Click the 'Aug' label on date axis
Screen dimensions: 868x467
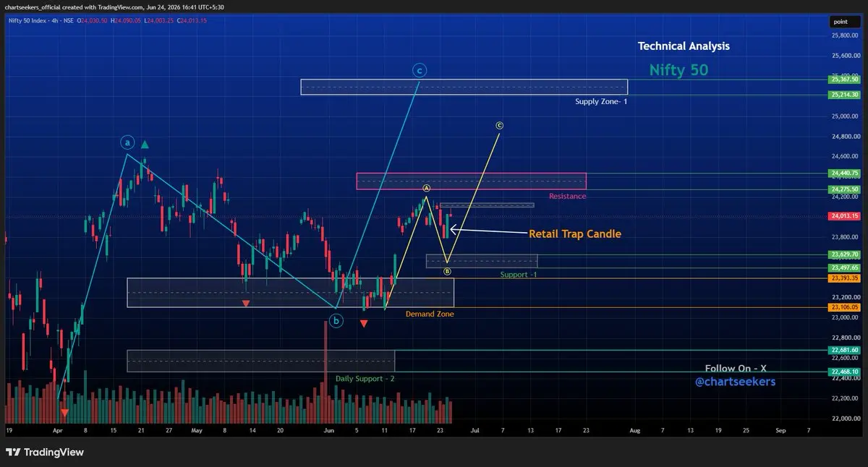point(634,430)
